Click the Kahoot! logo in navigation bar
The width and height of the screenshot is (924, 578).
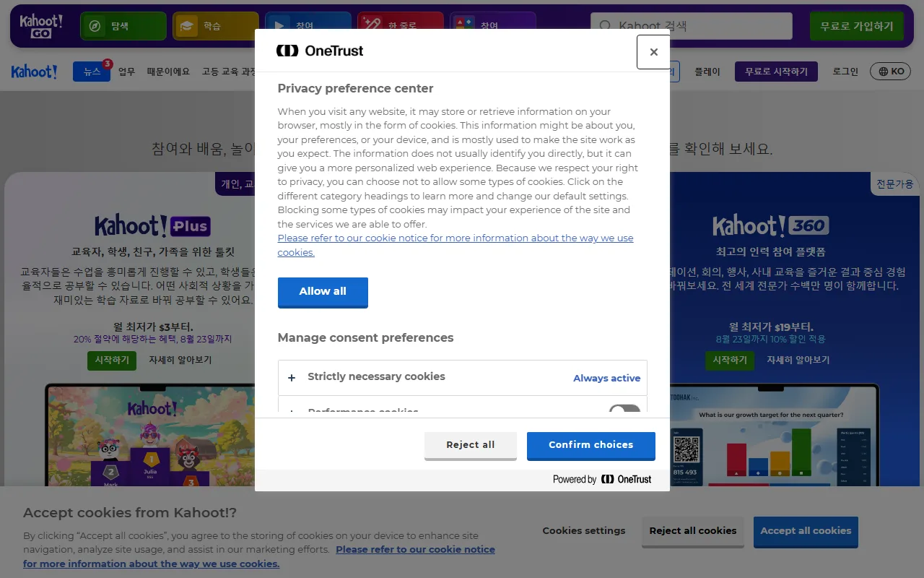34,72
